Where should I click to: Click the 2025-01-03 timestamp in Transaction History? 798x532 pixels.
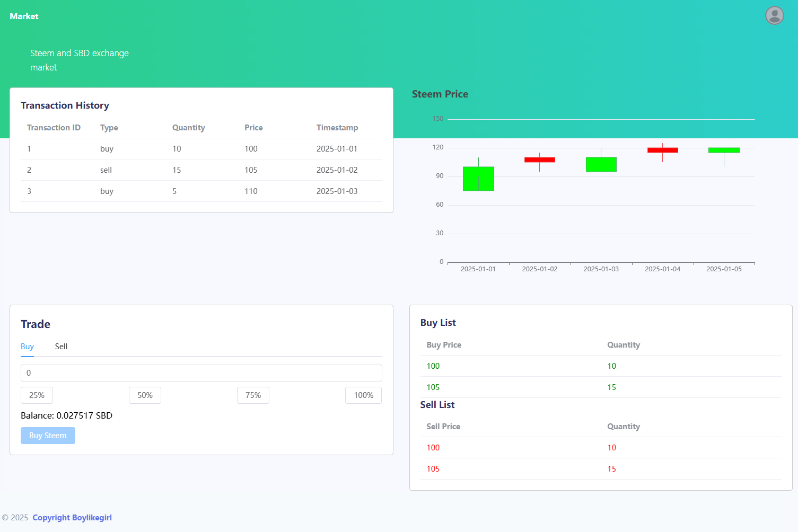pos(337,191)
